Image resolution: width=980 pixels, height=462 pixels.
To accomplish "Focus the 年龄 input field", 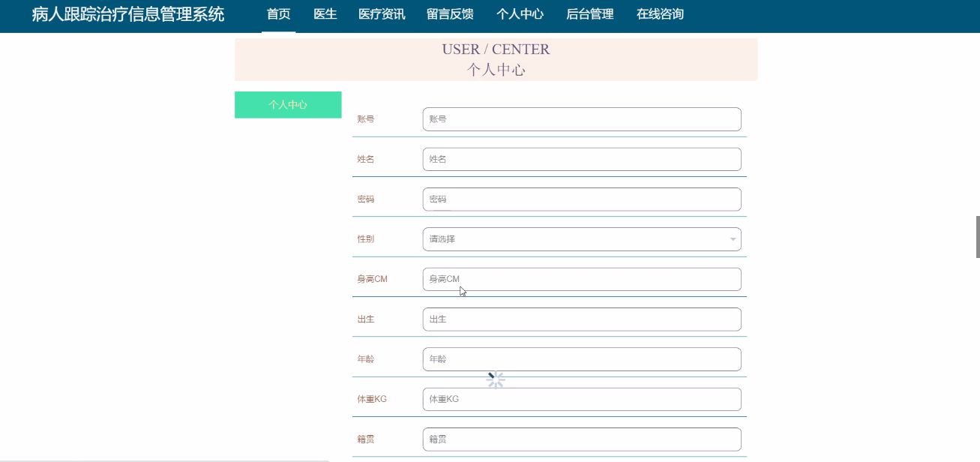I will click(582, 359).
